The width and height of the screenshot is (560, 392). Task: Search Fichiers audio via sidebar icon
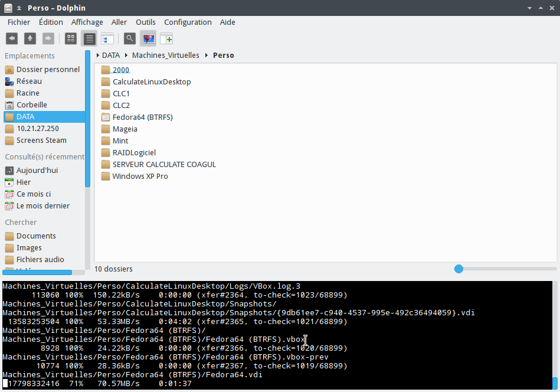pyautogui.click(x=9, y=260)
